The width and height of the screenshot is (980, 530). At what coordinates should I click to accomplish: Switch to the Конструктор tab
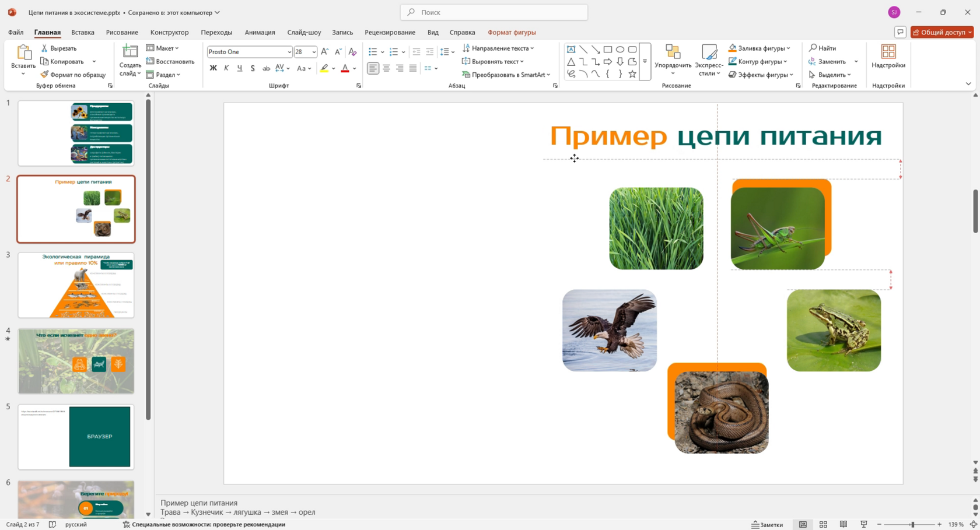coord(169,32)
